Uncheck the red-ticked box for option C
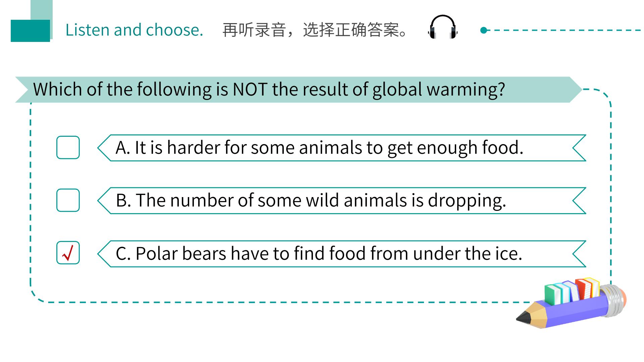Viewport: 644px width, 362px height. coord(68,253)
